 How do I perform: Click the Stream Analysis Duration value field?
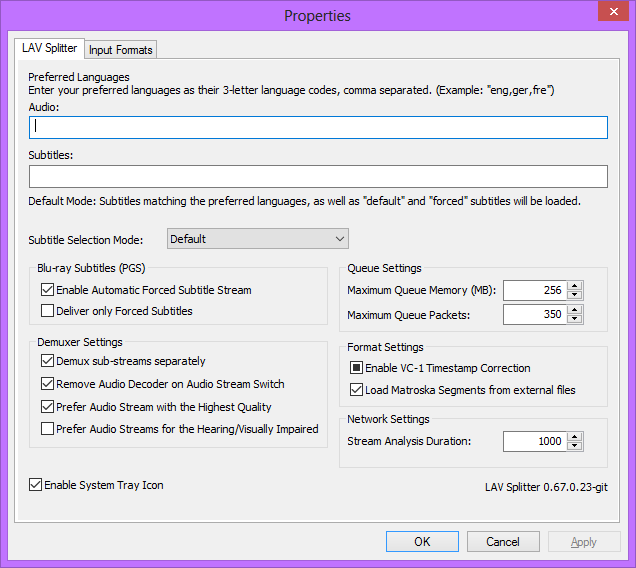tap(535, 441)
